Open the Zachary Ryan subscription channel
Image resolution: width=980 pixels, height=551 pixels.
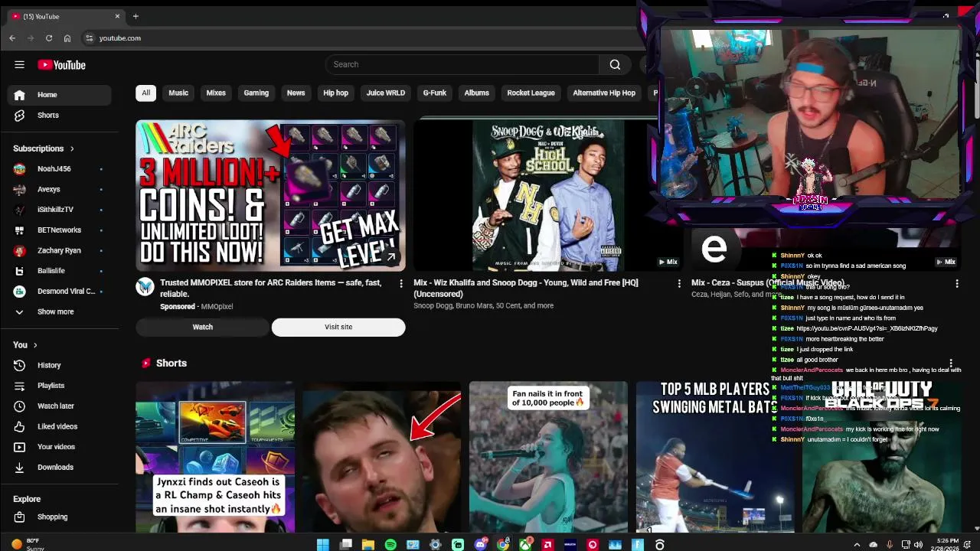click(x=60, y=250)
